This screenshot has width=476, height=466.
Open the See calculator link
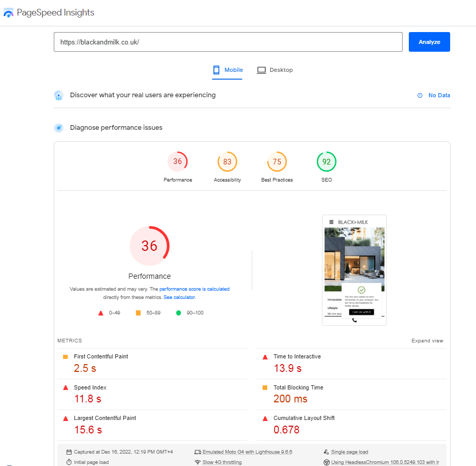pos(179,297)
